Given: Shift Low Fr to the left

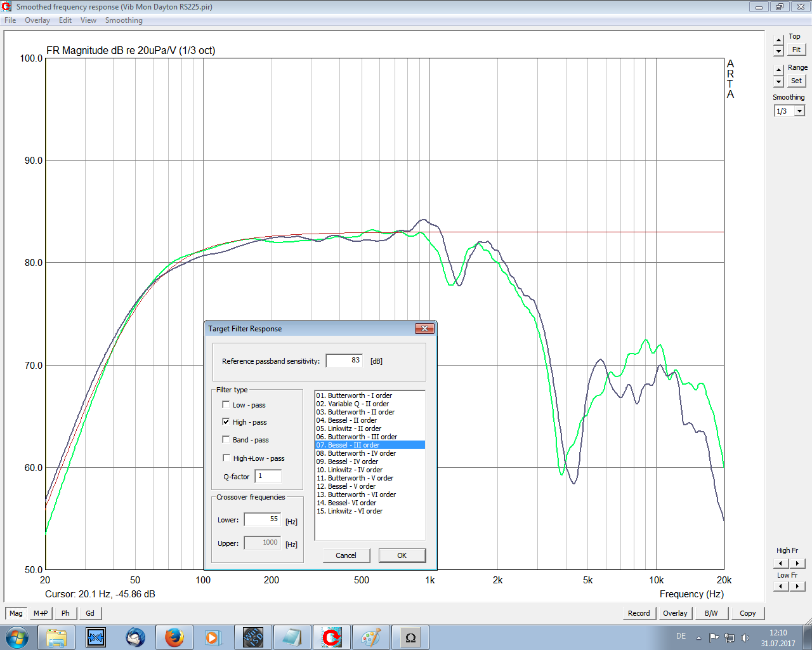Looking at the screenshot, I should point(781,587).
